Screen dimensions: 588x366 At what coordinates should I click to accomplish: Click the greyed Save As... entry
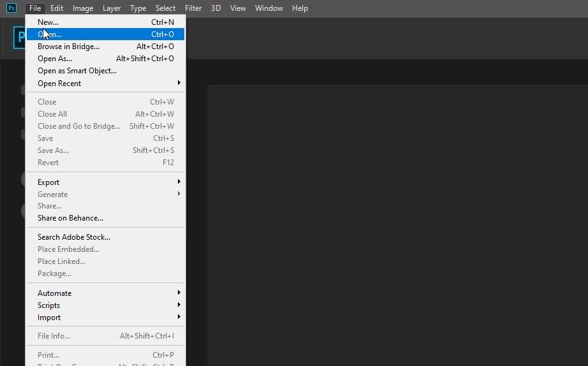point(105,150)
